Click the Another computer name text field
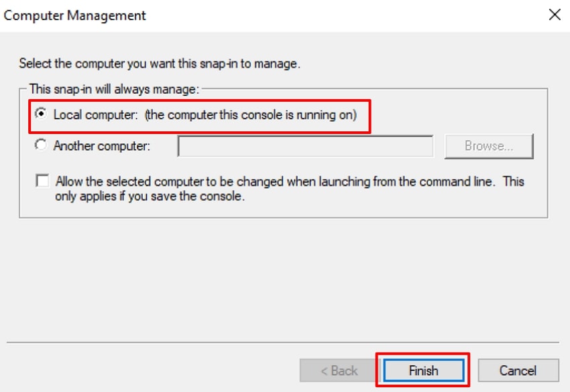The width and height of the screenshot is (570, 392). 305,145
